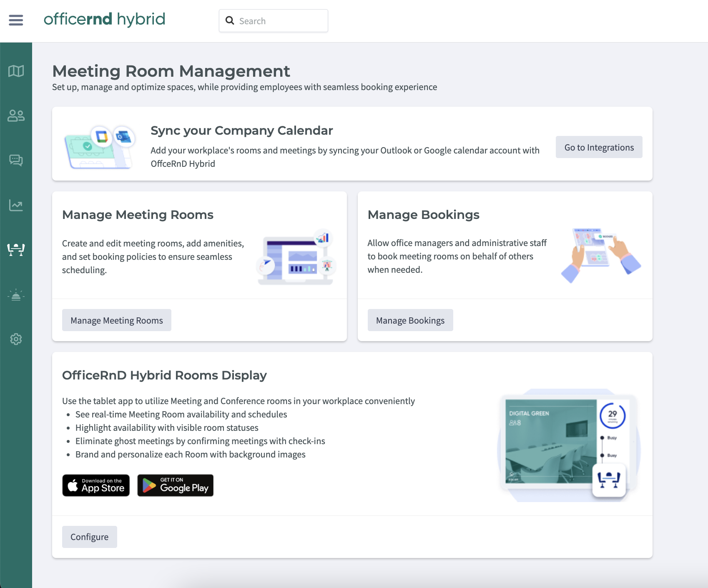Click the Configure button
The width and height of the screenshot is (708, 588).
tap(90, 537)
